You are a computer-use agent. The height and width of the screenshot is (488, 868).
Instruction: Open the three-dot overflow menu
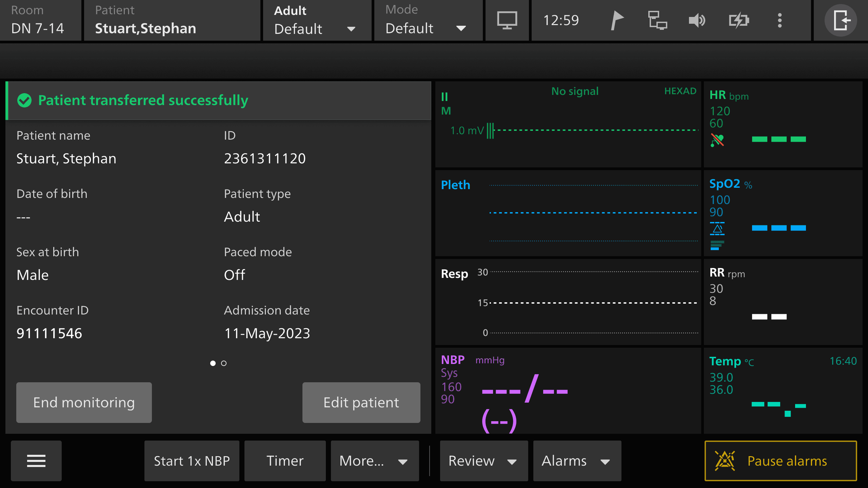point(780,20)
